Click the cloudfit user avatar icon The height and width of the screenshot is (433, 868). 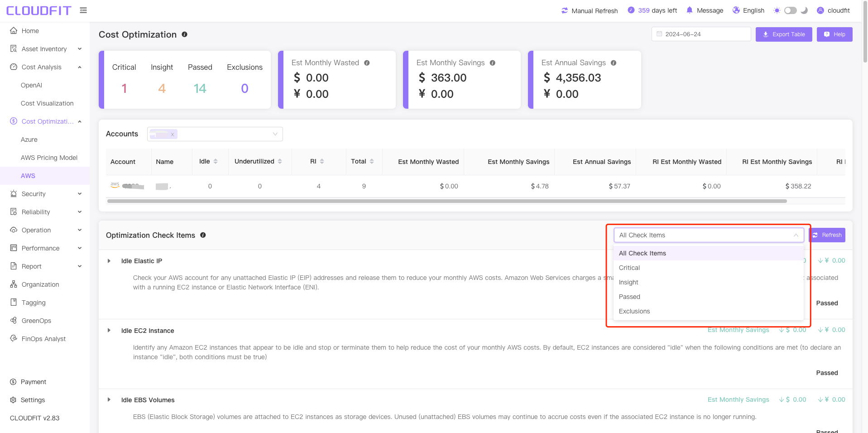pos(820,10)
